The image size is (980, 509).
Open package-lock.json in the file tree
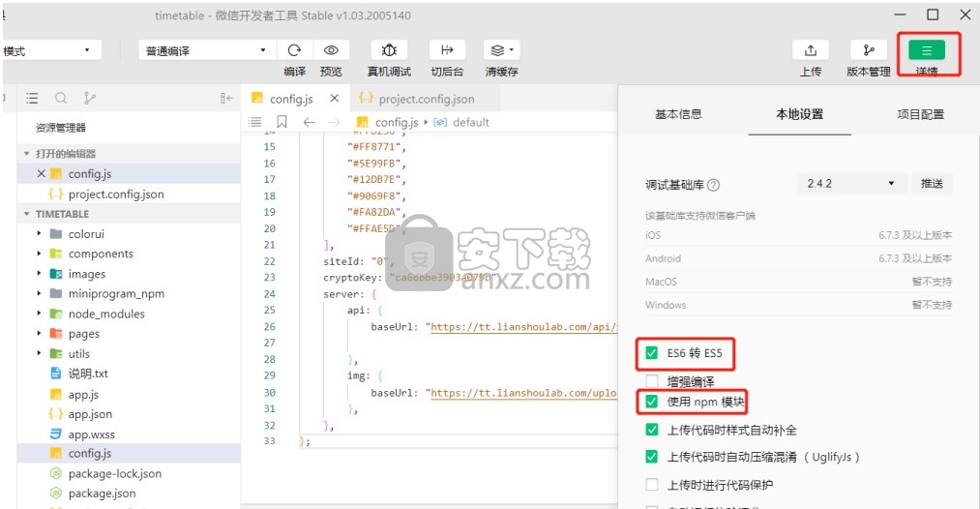pos(115,473)
